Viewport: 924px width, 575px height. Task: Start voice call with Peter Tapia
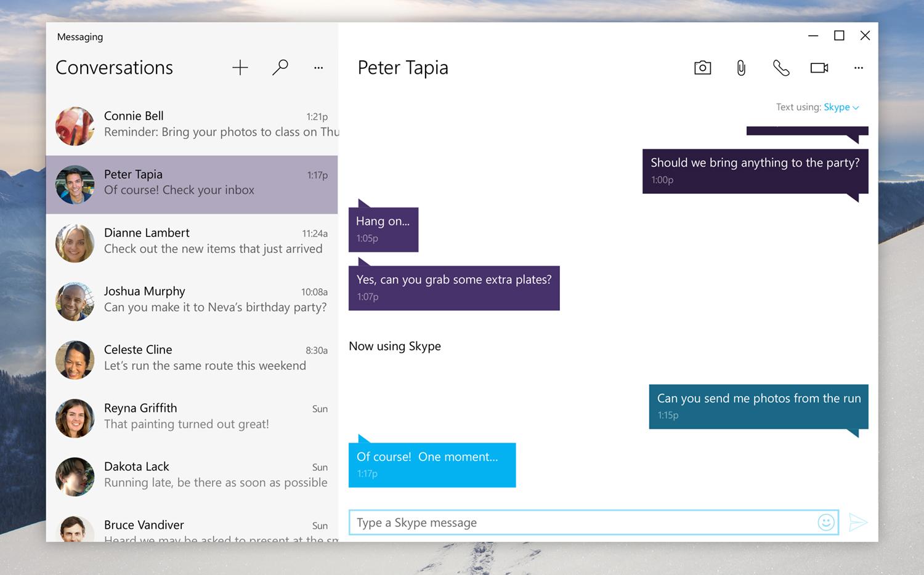coord(781,68)
